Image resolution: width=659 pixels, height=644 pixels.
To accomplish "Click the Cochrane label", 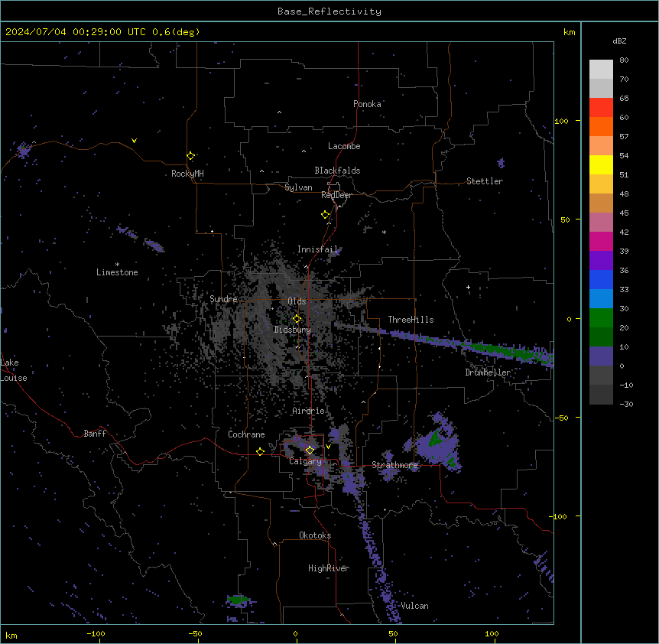I will pyautogui.click(x=246, y=434).
